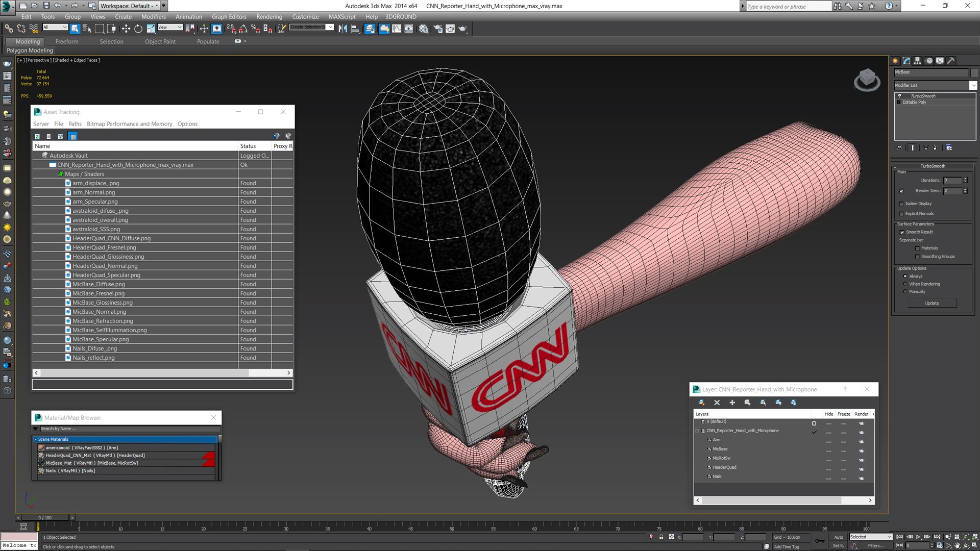Open Select by Name dialog icon
The image size is (980, 551).
[87, 29]
